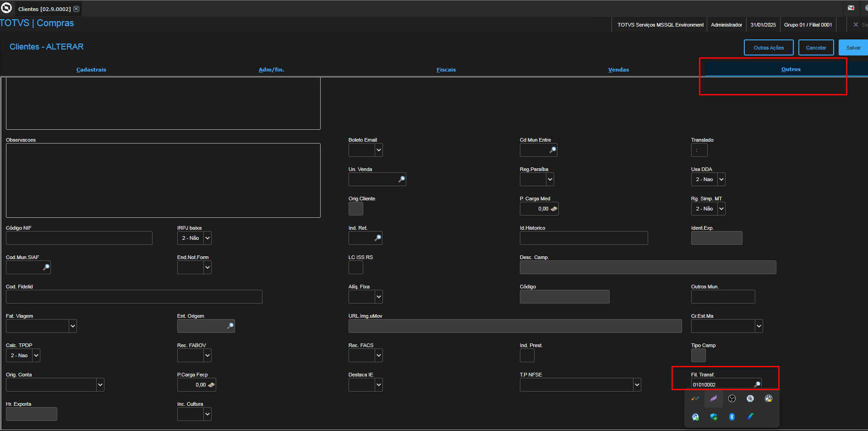868x431 pixels.
Task: Expand the Calc. TPDP dropdown
Action: coord(36,355)
